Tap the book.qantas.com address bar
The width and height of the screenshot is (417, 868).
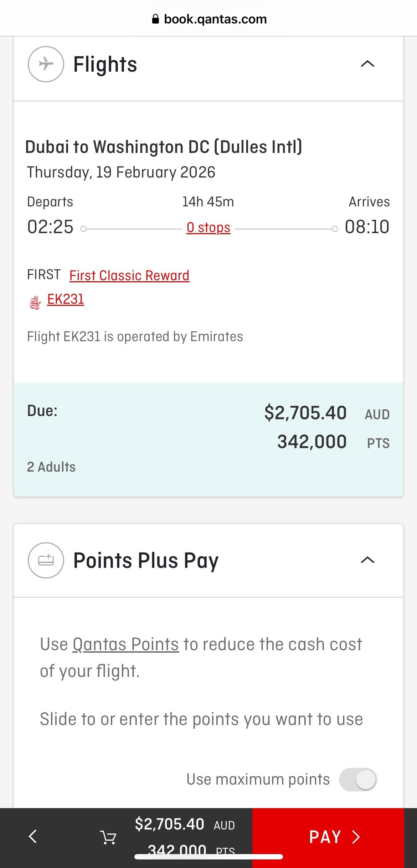(215, 19)
